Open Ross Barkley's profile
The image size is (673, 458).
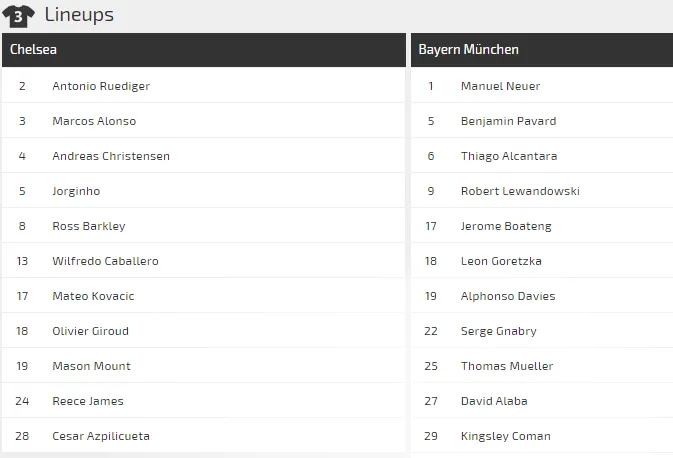coord(89,226)
